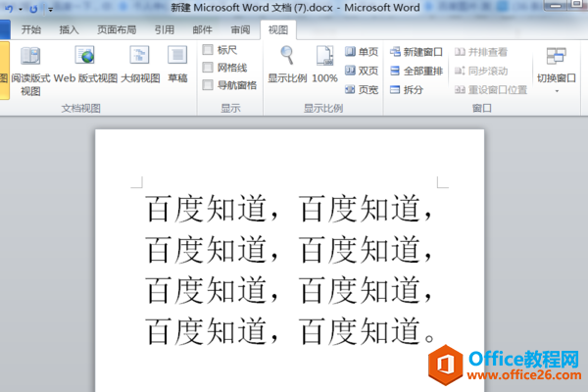
Task: Select 双页 two pages view
Action: tap(362, 71)
